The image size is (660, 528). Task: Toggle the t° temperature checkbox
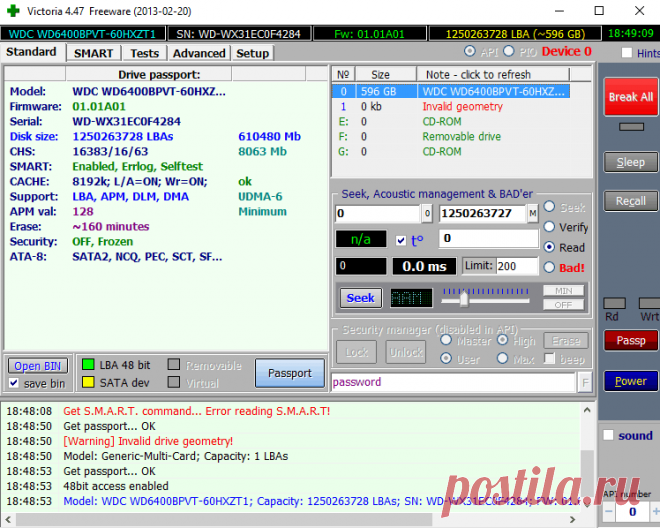(x=401, y=240)
